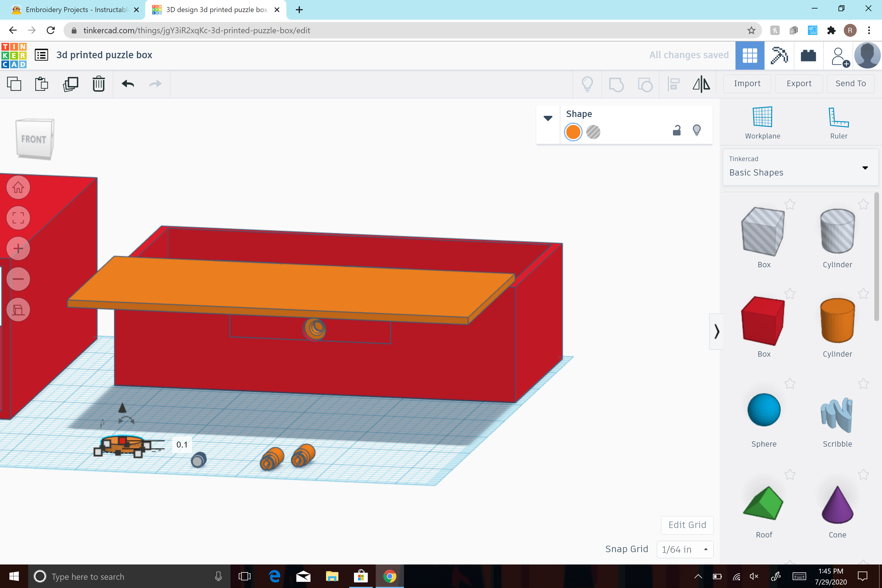Rename the 3d printed puzzle box title
The width and height of the screenshot is (882, 588).
pos(104,55)
